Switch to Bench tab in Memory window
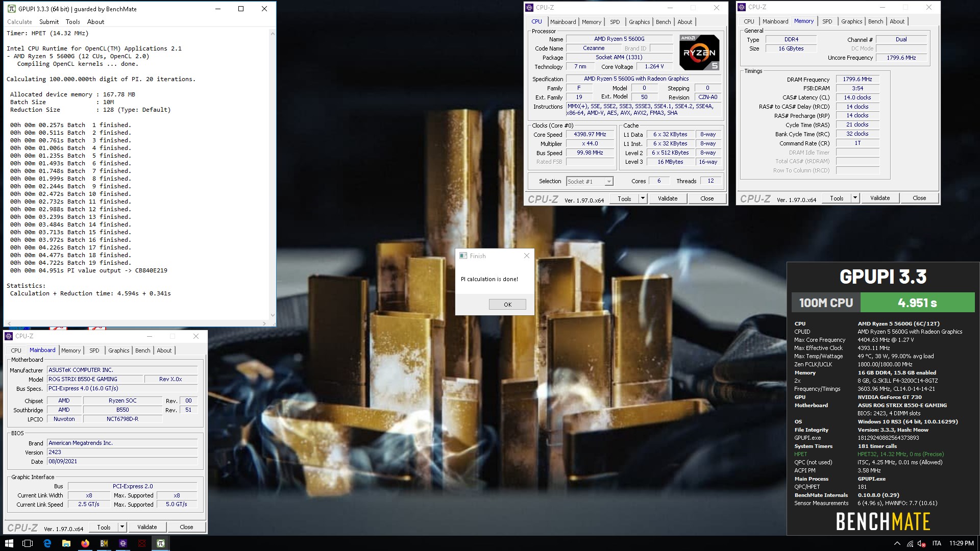The image size is (980, 551). coord(875,21)
